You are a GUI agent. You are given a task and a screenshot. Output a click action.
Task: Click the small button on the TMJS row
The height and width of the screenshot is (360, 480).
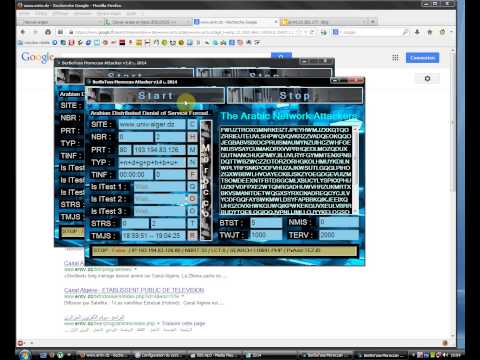pyautogui.click(x=192, y=236)
